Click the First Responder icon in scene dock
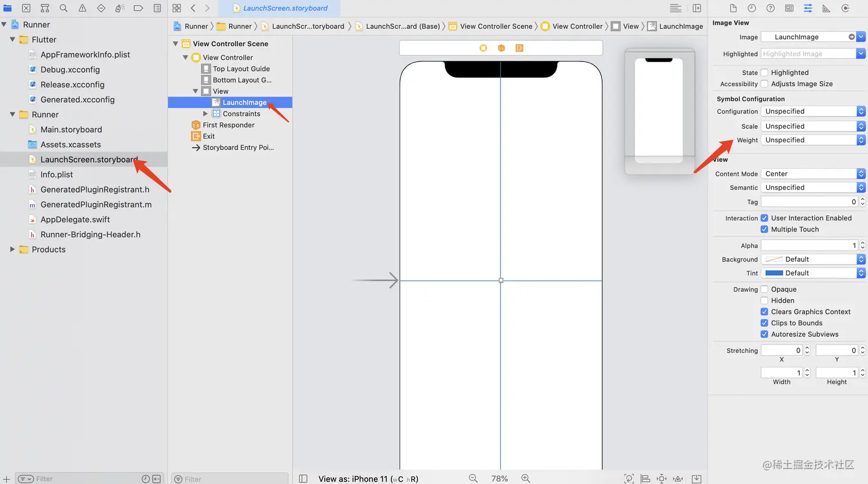The width and height of the screenshot is (868, 484). pyautogui.click(x=501, y=48)
